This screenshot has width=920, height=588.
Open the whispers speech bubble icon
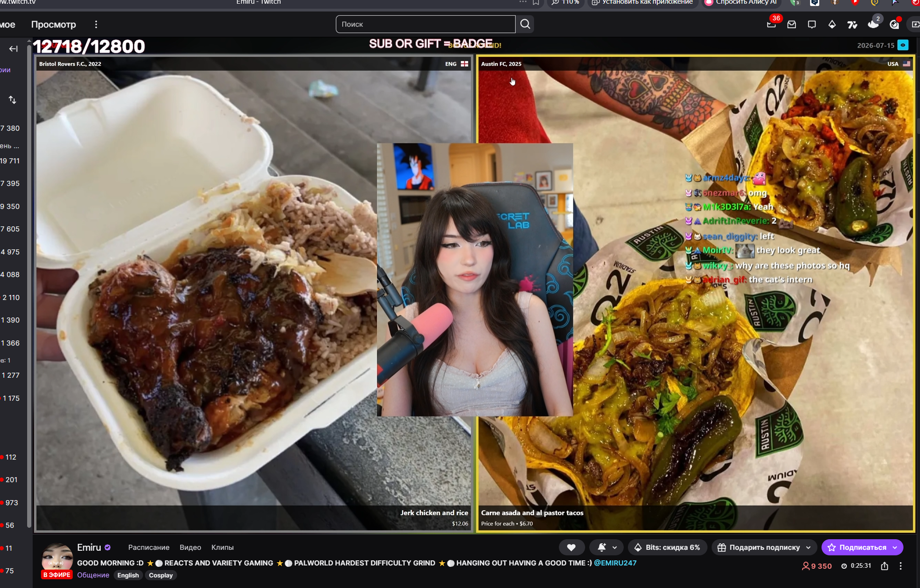[812, 24]
